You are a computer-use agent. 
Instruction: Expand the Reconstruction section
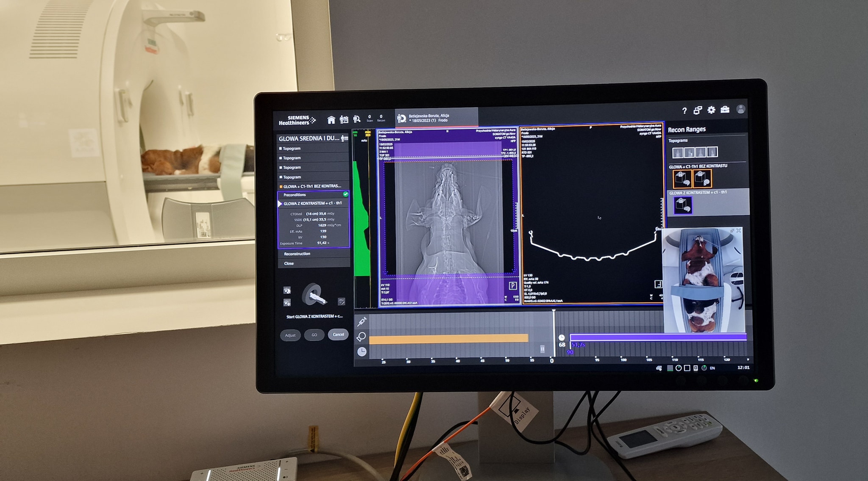click(x=297, y=254)
